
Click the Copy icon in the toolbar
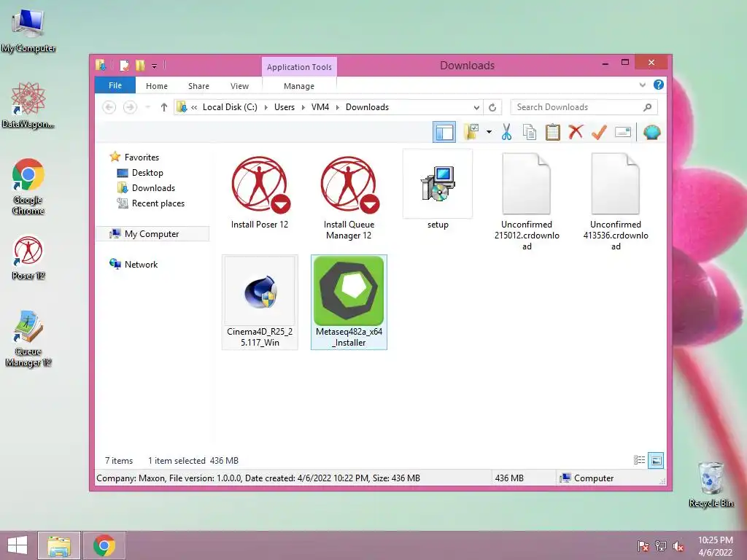coord(530,132)
